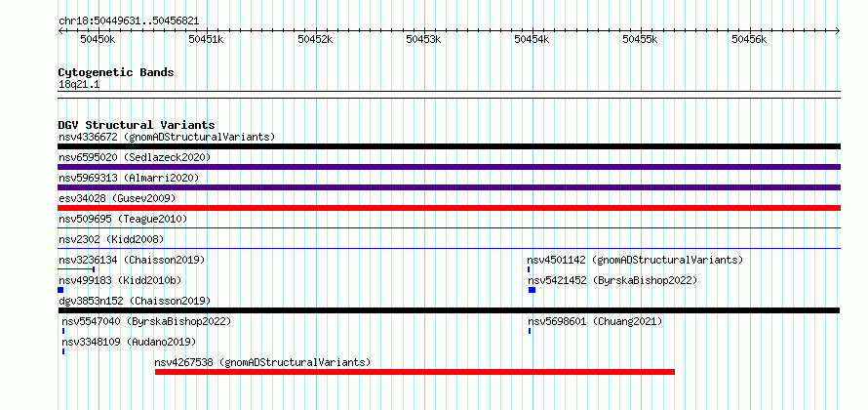Open the nsv6595020 (Sedlazeck2020) label
This screenshot has height=410, width=868.
click(x=135, y=157)
